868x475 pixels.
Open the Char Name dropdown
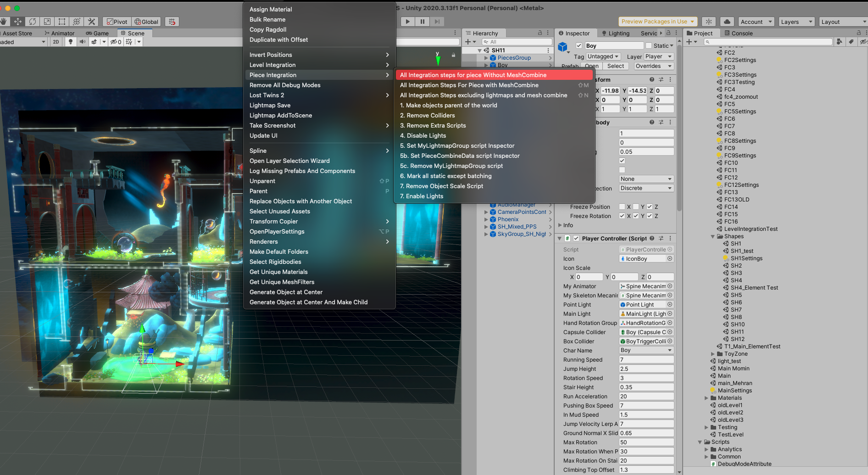tap(646, 350)
